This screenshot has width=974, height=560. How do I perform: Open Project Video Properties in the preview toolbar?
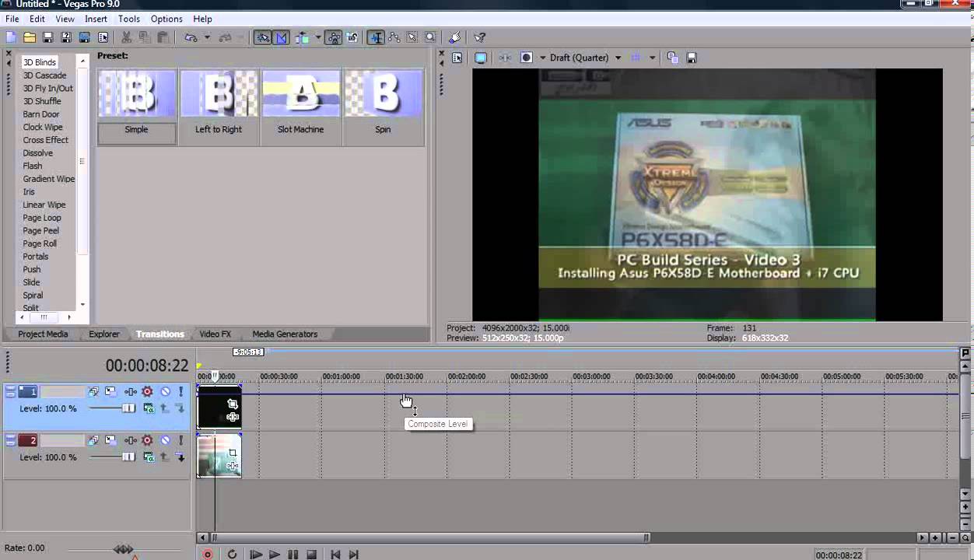coord(457,58)
